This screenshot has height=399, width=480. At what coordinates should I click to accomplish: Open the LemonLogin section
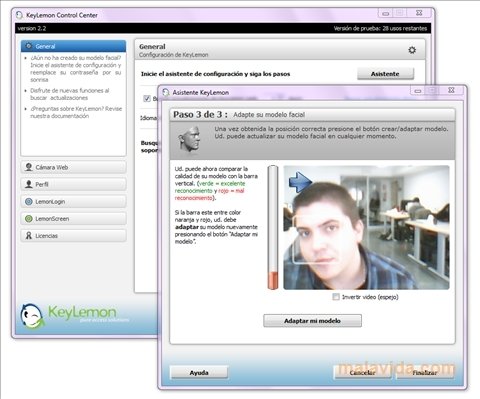pyautogui.click(x=73, y=201)
